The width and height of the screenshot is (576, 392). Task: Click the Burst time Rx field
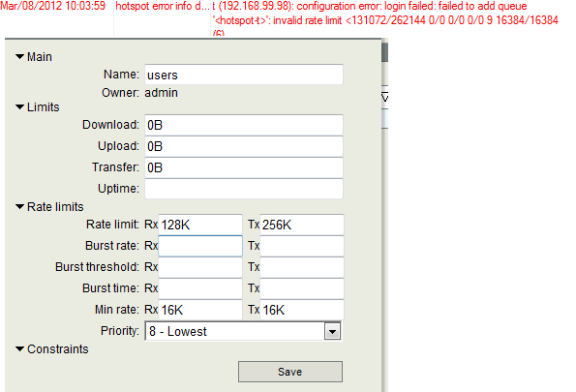point(200,288)
